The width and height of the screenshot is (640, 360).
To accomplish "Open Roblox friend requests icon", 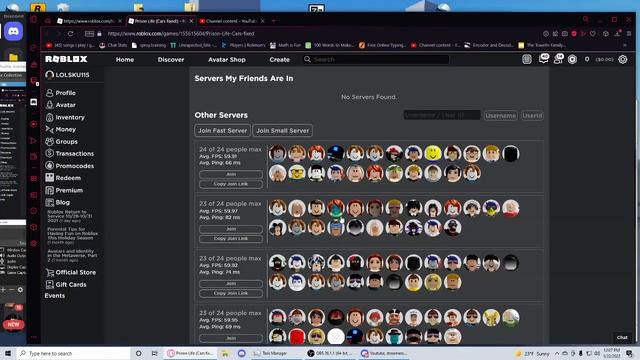I will [x=558, y=59].
